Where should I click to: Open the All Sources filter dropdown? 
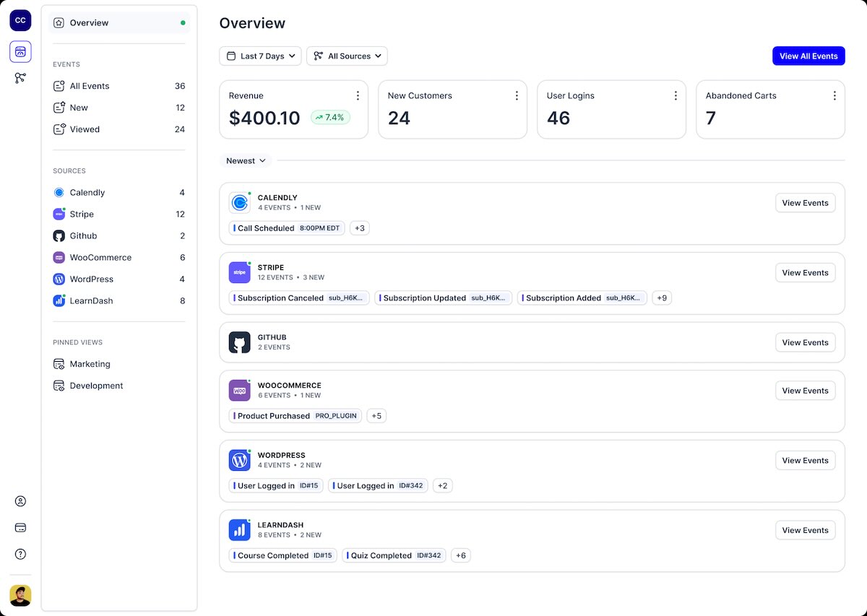347,56
